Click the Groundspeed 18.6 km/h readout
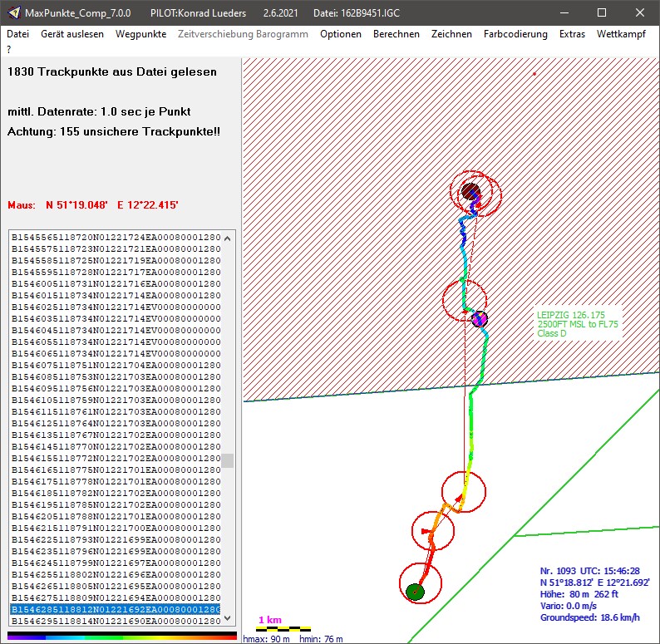660x644 pixels. [589, 617]
